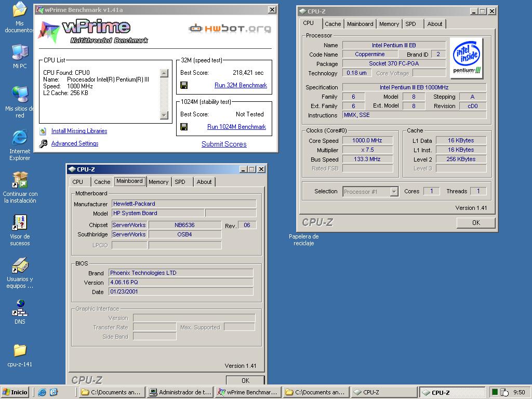
Task: Open the Mi PC desktop icon
Action: tap(20, 52)
